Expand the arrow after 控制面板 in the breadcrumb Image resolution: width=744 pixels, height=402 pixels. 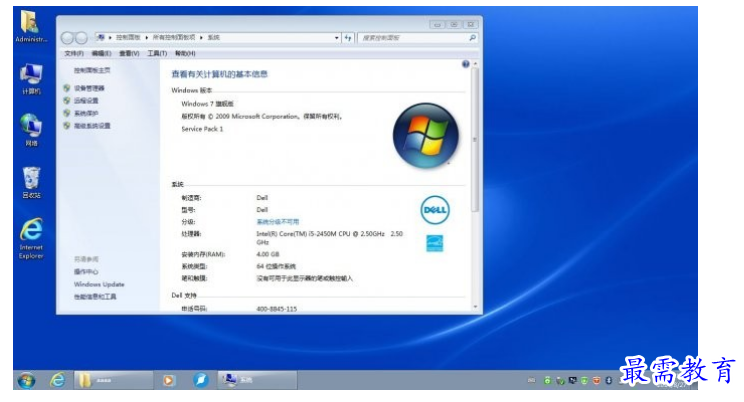147,37
